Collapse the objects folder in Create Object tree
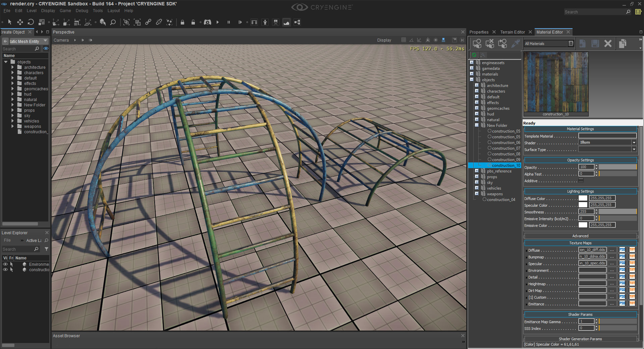Viewport: 644px width, 349px height. click(x=6, y=62)
